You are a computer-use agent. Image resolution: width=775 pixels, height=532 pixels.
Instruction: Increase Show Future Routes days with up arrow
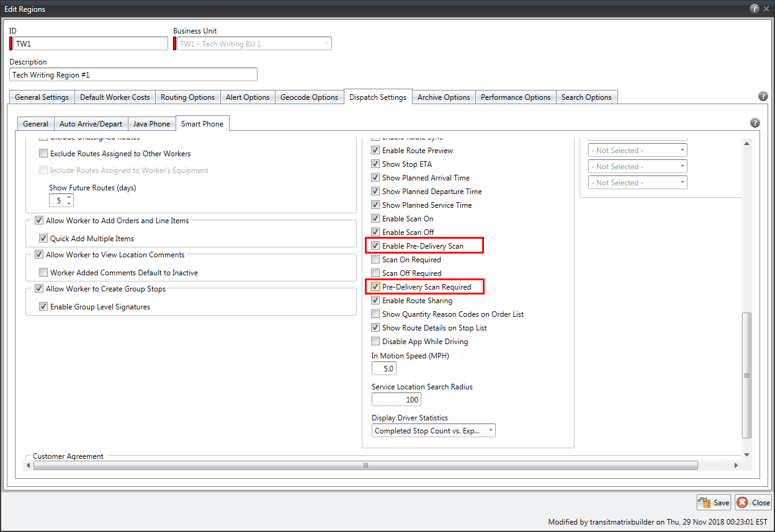[x=69, y=198]
